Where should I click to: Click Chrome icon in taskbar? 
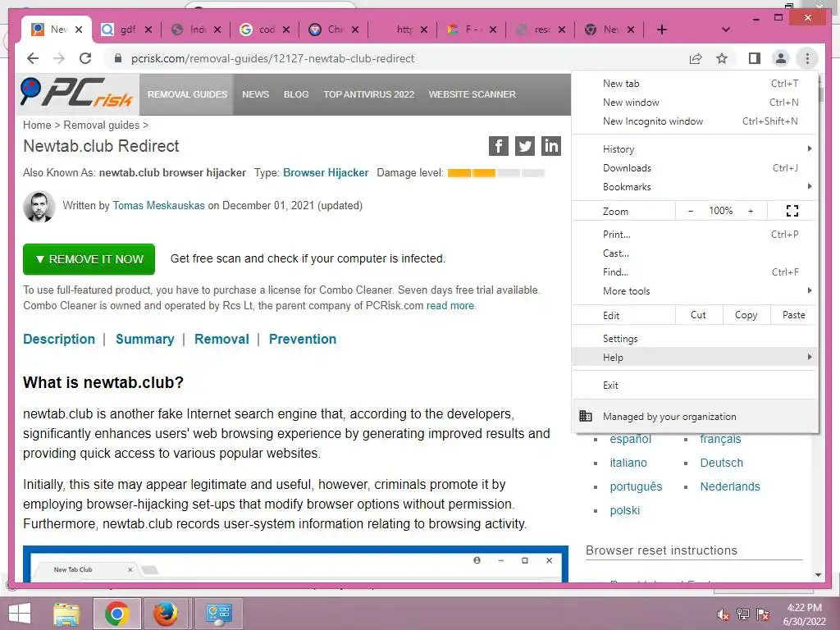116,614
